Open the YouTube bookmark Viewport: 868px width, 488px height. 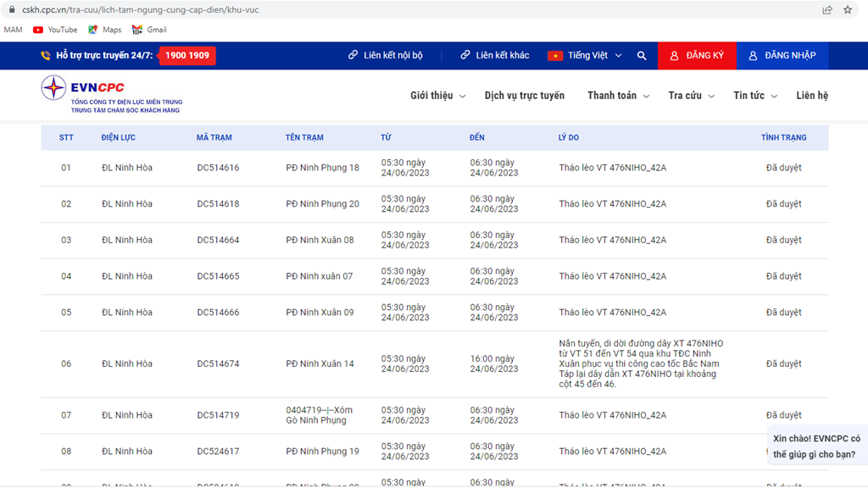(x=55, y=30)
